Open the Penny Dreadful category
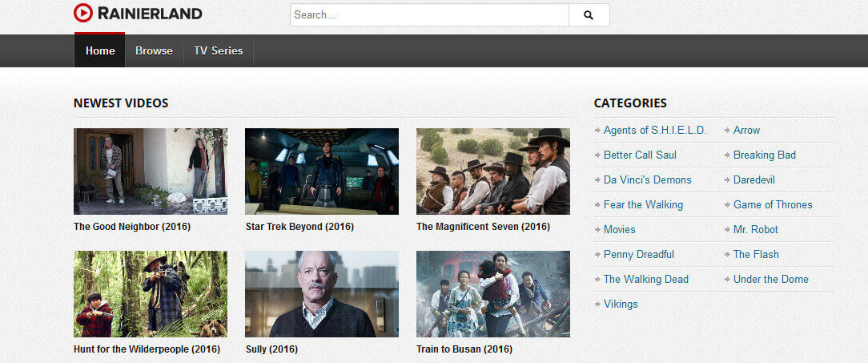This screenshot has width=868, height=363. pyautogui.click(x=639, y=254)
